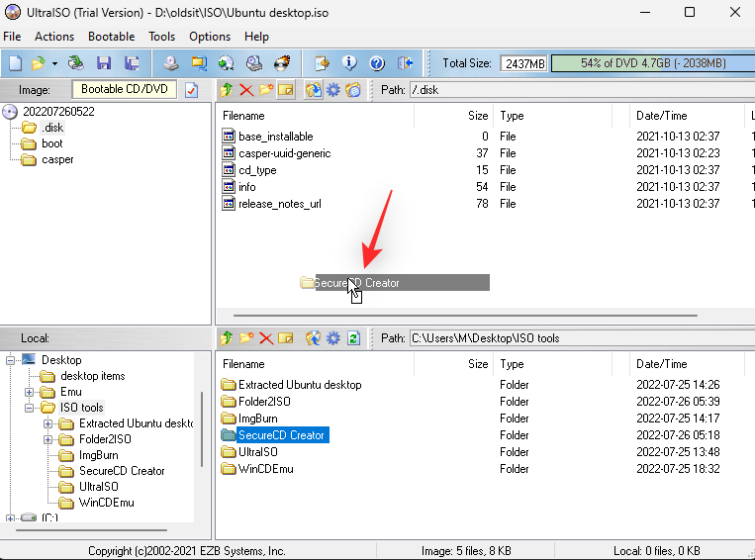Click the image properties checkmark icon
This screenshot has width=755, height=560.
coord(191,90)
